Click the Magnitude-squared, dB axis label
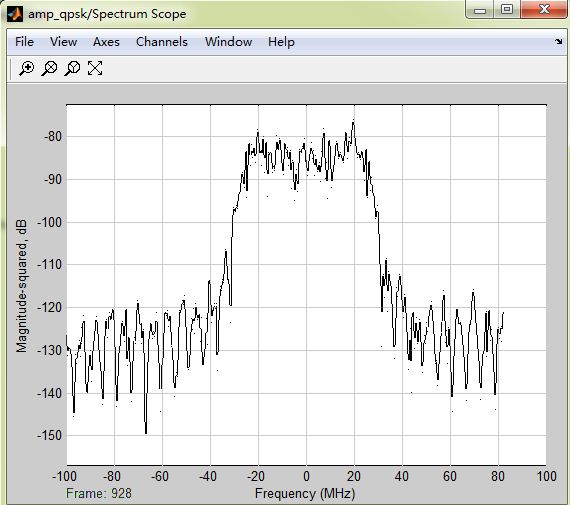 [x=22, y=286]
